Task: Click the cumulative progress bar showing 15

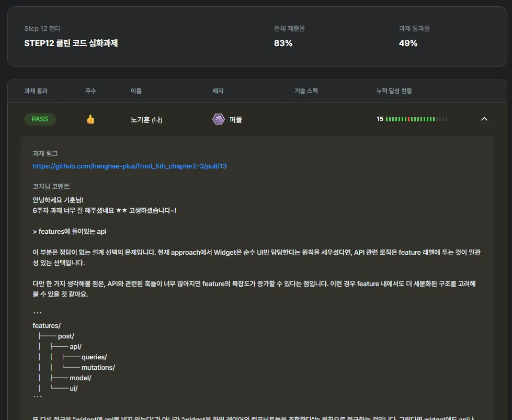Action: (416, 119)
